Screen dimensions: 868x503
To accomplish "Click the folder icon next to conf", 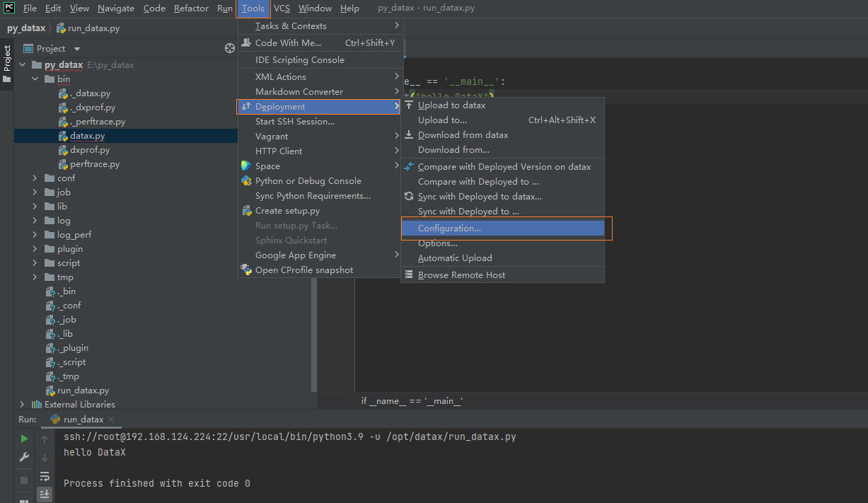I will pos(50,178).
